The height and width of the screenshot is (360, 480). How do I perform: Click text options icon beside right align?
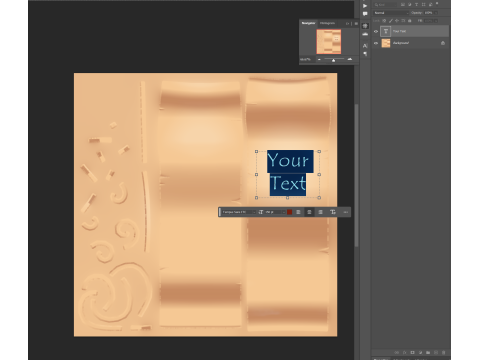point(333,212)
